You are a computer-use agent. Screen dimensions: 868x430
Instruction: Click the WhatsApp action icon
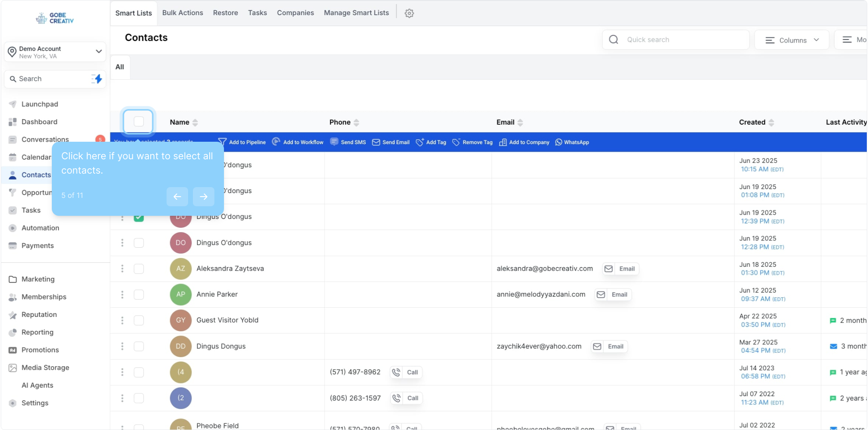coord(559,142)
